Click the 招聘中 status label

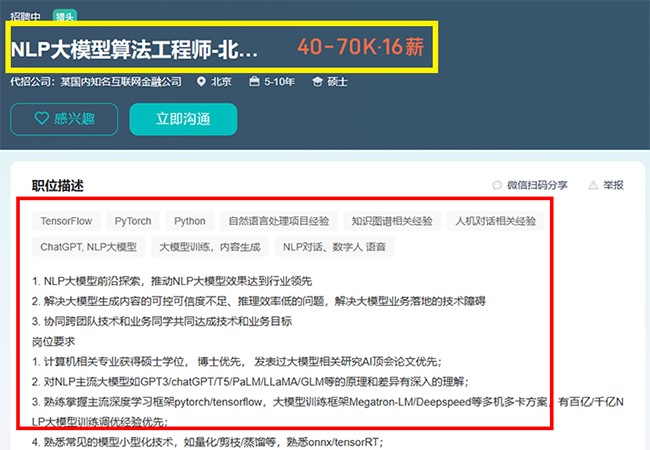pos(25,17)
